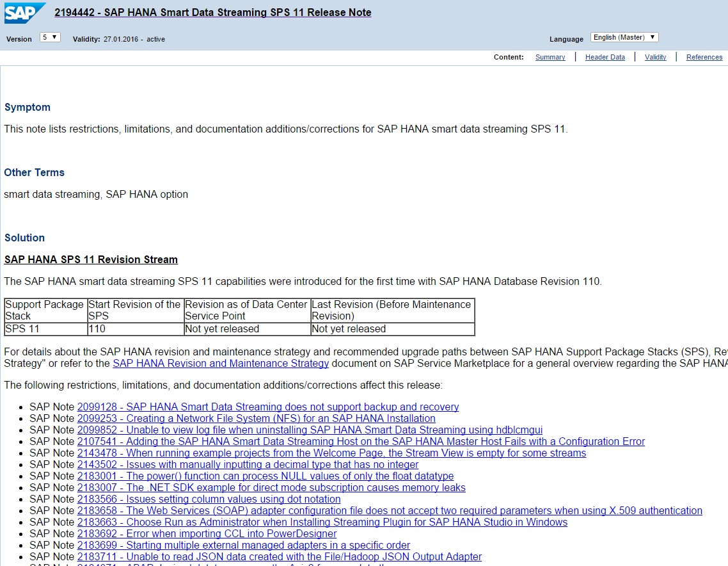The width and height of the screenshot is (728, 566).
Task: Open SAP Note 2107541 Configuration Error
Action: click(x=361, y=442)
